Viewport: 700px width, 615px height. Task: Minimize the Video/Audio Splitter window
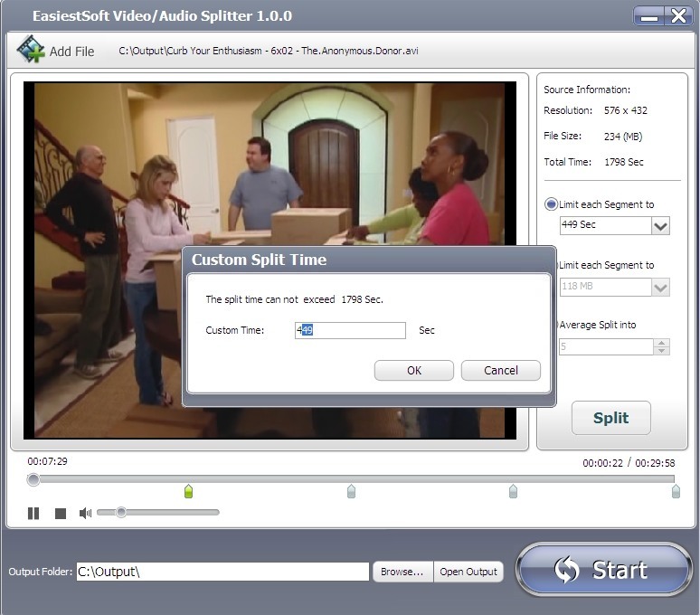point(648,16)
